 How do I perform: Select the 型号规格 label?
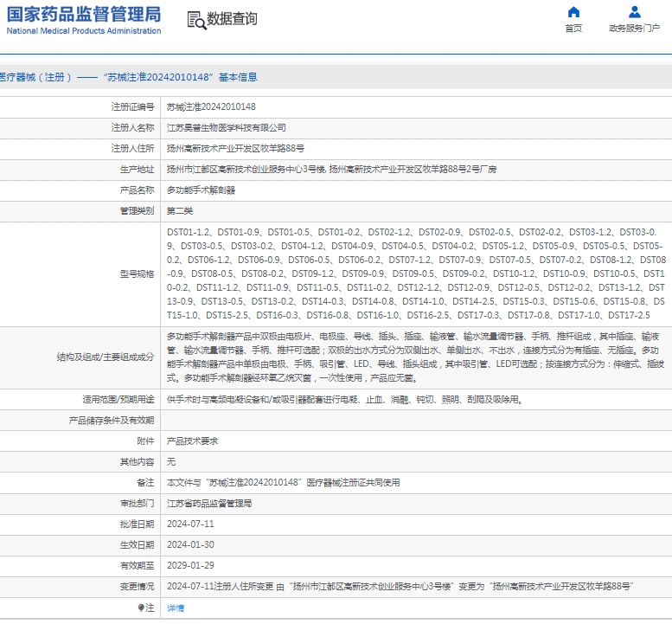[x=137, y=274]
